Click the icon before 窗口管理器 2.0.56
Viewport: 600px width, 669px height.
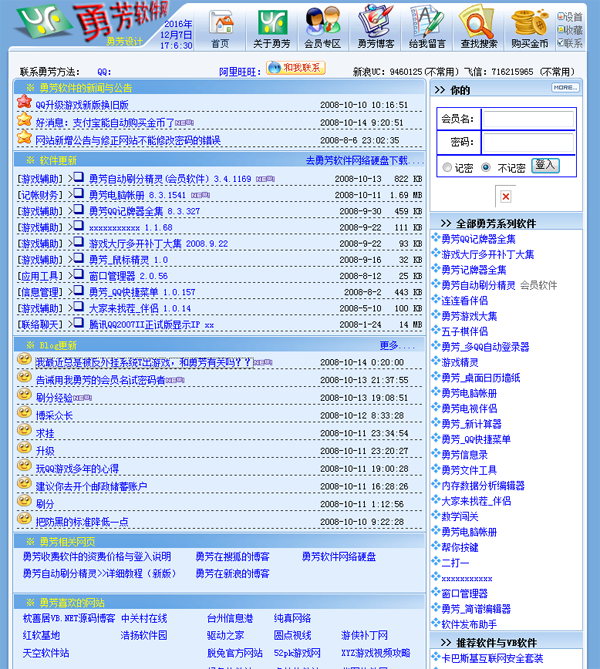(78, 274)
